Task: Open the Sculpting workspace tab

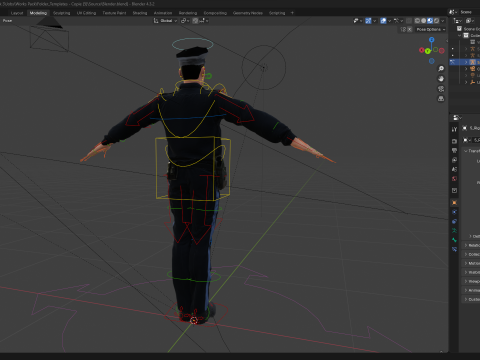Action: pos(62,13)
